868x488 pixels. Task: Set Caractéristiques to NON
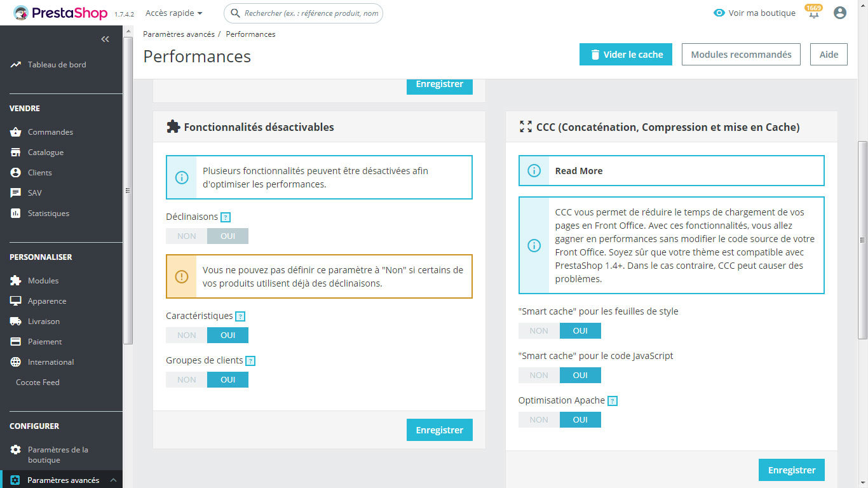tap(187, 335)
